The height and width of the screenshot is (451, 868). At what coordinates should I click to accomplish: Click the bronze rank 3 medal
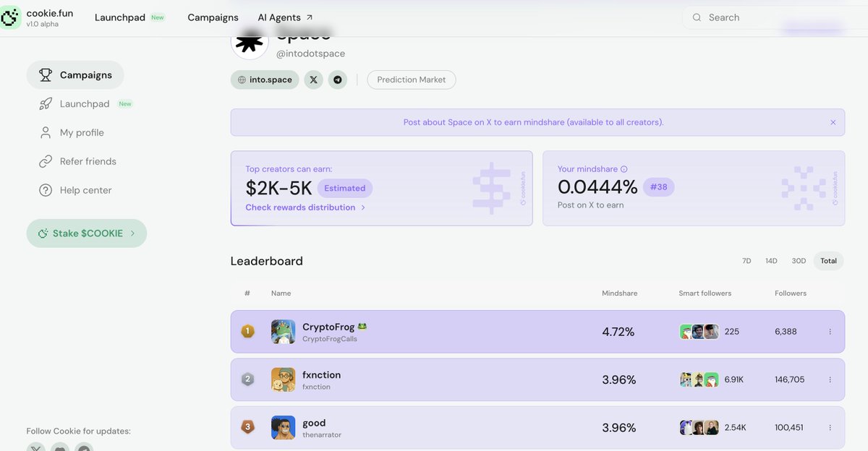pyautogui.click(x=247, y=427)
